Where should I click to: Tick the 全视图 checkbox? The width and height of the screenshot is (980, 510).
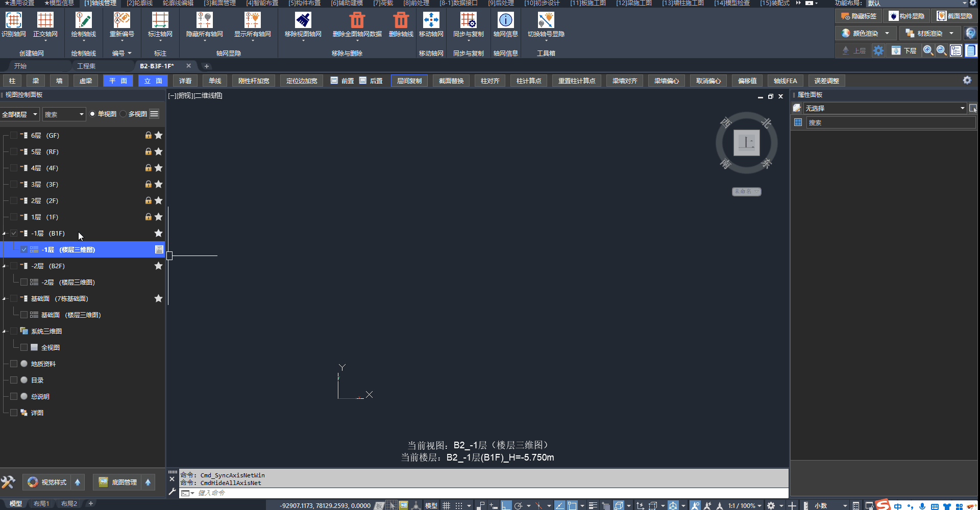point(24,348)
